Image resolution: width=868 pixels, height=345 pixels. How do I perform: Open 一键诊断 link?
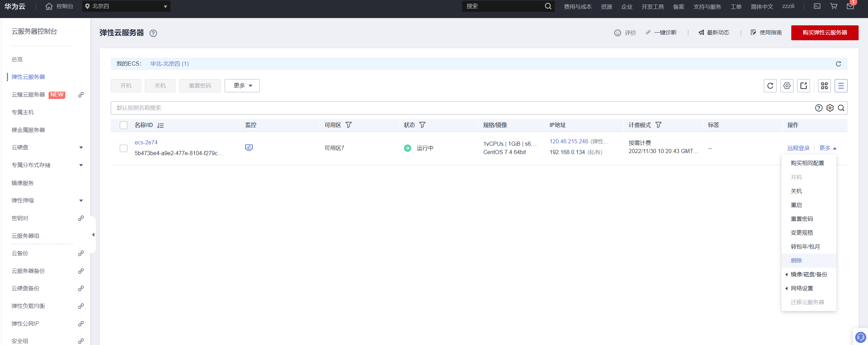661,33
